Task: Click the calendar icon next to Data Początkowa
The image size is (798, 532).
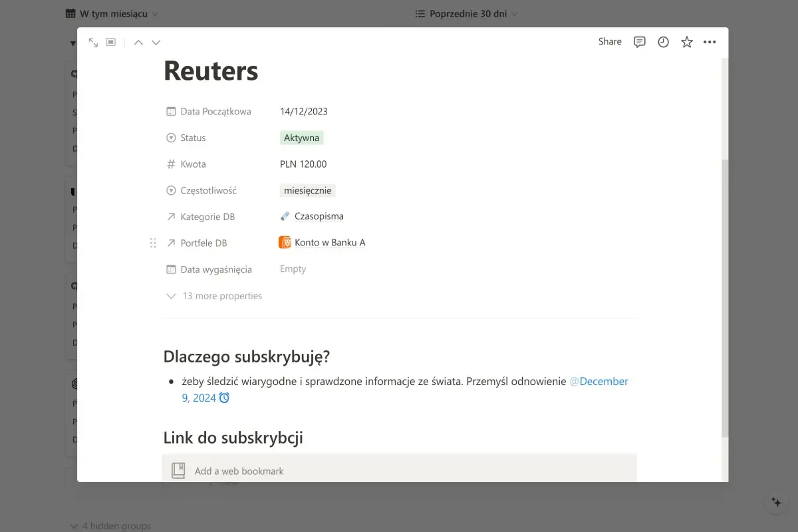Action: pos(171,112)
